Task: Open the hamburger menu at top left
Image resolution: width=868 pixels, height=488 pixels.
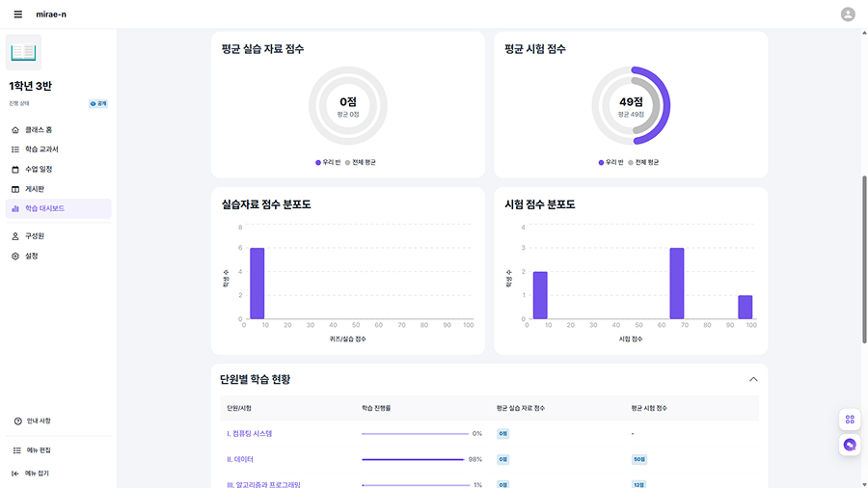Action: (x=17, y=14)
